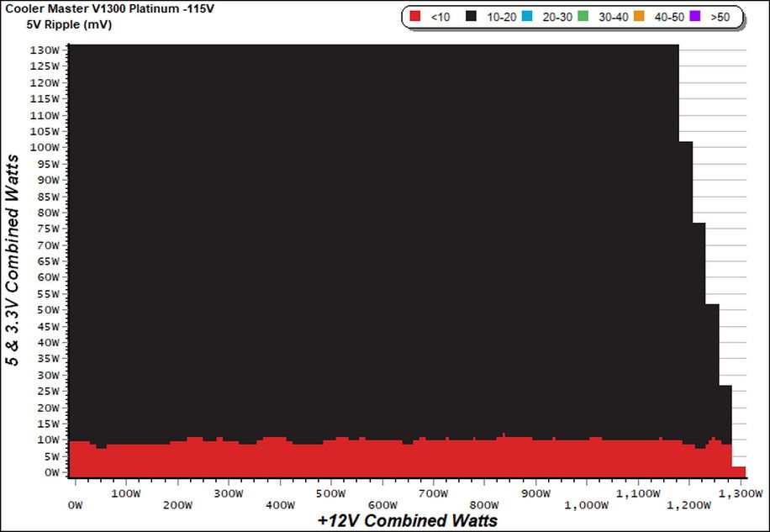Click the 130W label on vertical axis
This screenshot has height=532, width=770.
click(x=45, y=50)
